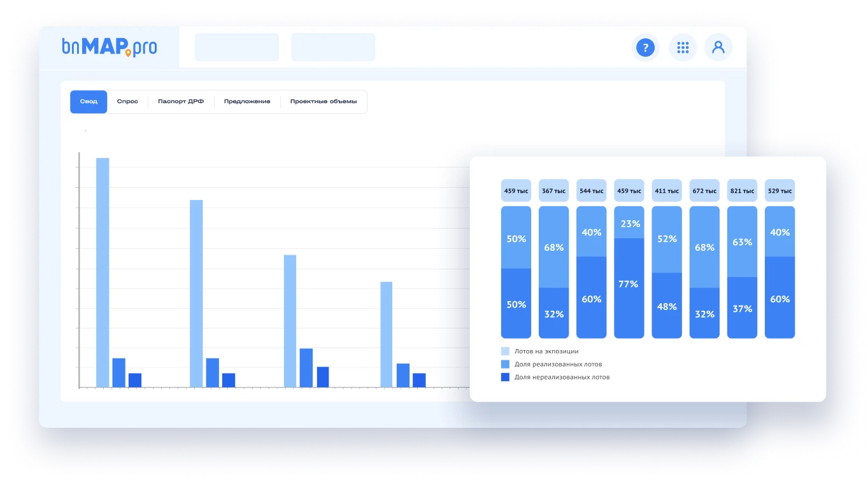Image resolution: width=868 pixels, height=480 pixels.
Task: Open the apps grid menu icon
Action: [x=683, y=48]
